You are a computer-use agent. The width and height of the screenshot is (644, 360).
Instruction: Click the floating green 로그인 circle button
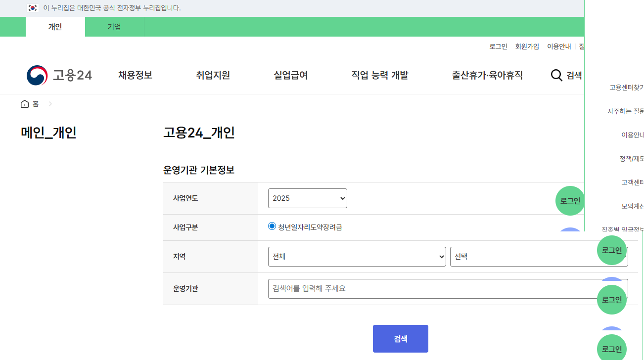tap(570, 200)
